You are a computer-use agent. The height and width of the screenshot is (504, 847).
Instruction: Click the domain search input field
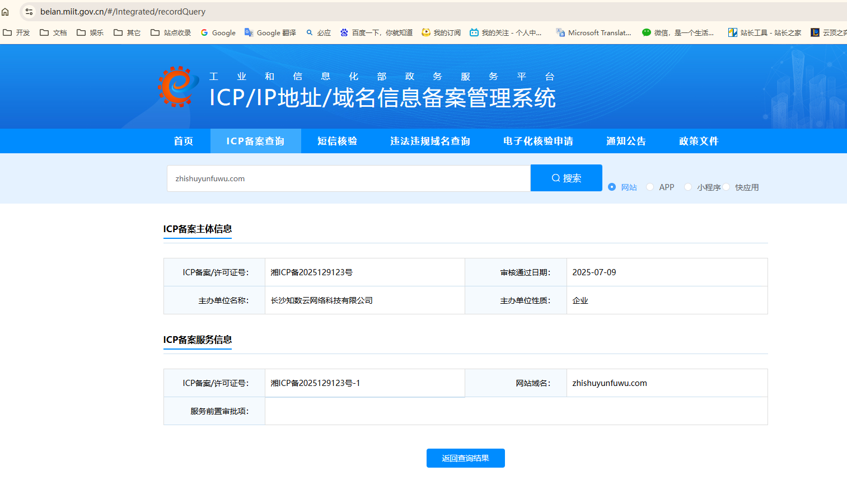coord(349,178)
